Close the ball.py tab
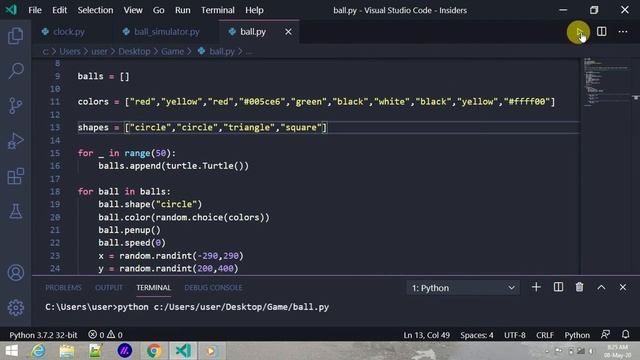 click(289, 31)
